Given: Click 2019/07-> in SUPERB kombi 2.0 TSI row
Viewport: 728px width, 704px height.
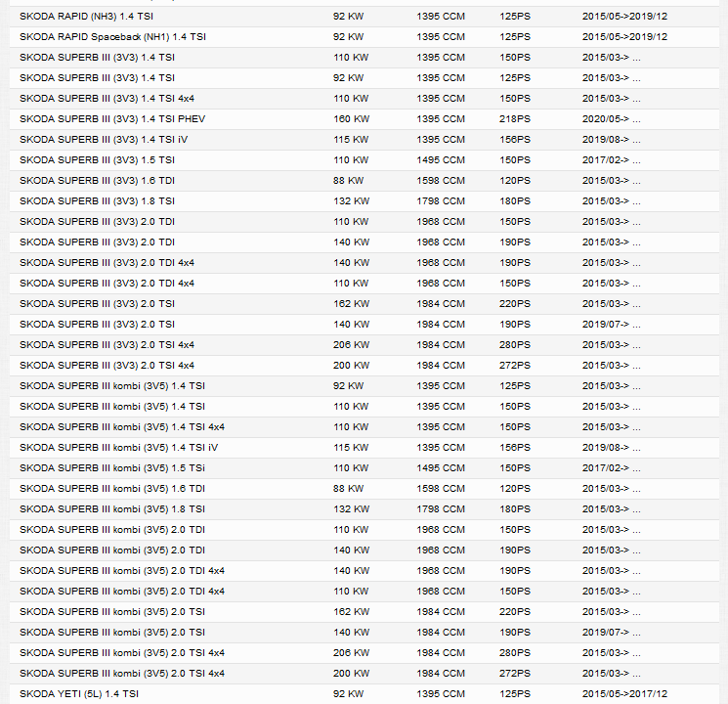Looking at the screenshot, I should tap(612, 632).
